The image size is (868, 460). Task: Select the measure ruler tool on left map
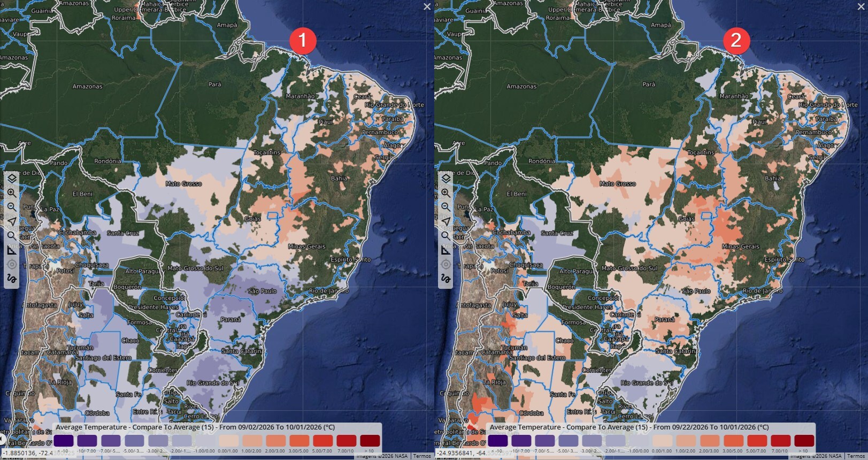tap(12, 250)
